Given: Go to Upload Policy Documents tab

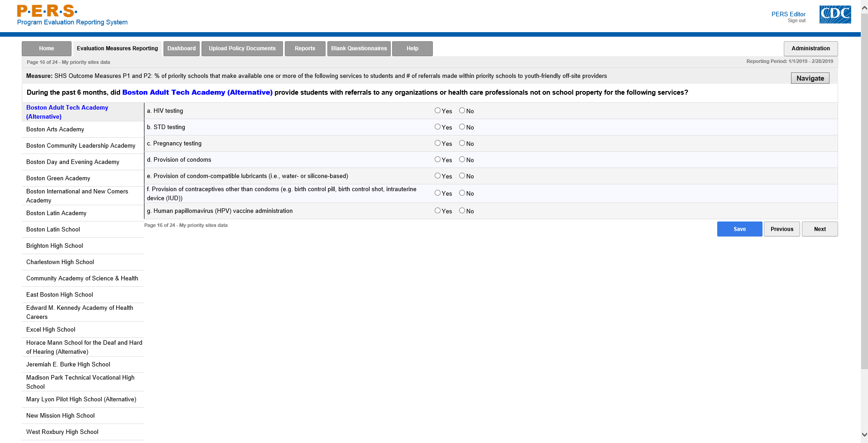Looking at the screenshot, I should (242, 48).
